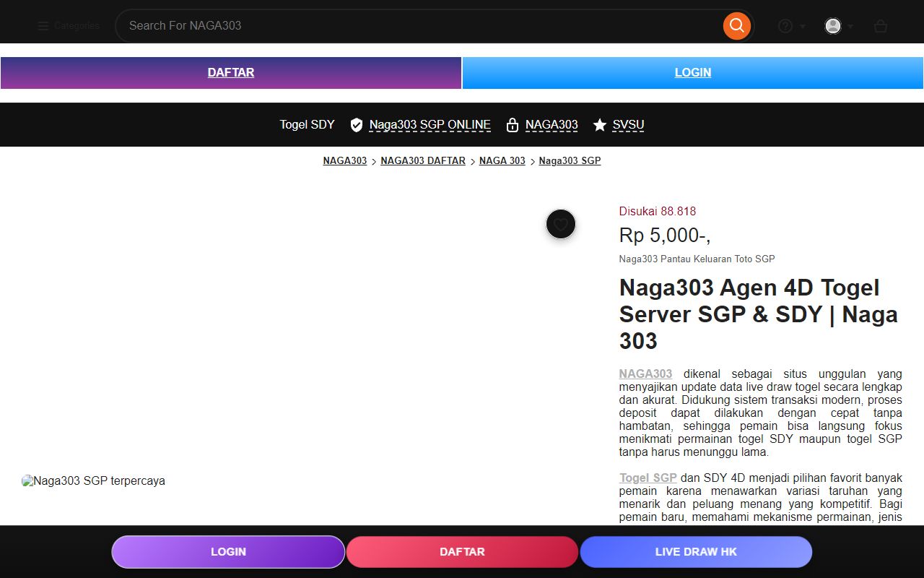Expand the account dropdown arrow
Viewport: 924px width, 578px height.
pos(850,27)
